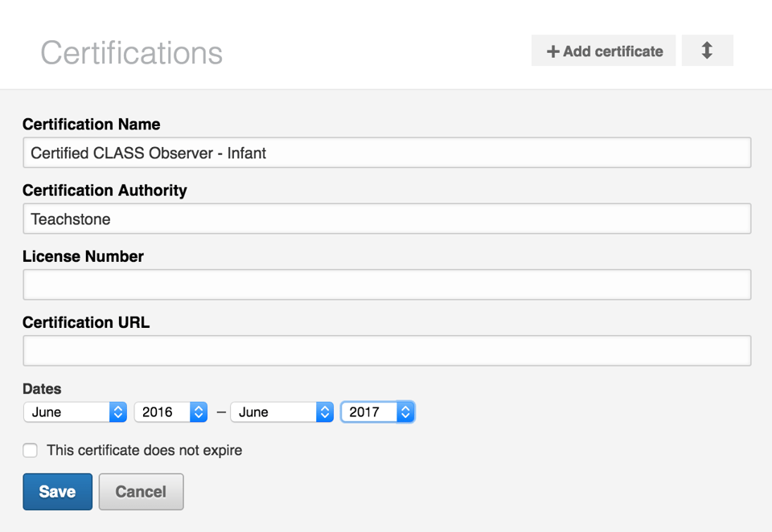The height and width of the screenshot is (532, 772).
Task: Select the empty Certification URL field
Action: point(387,350)
